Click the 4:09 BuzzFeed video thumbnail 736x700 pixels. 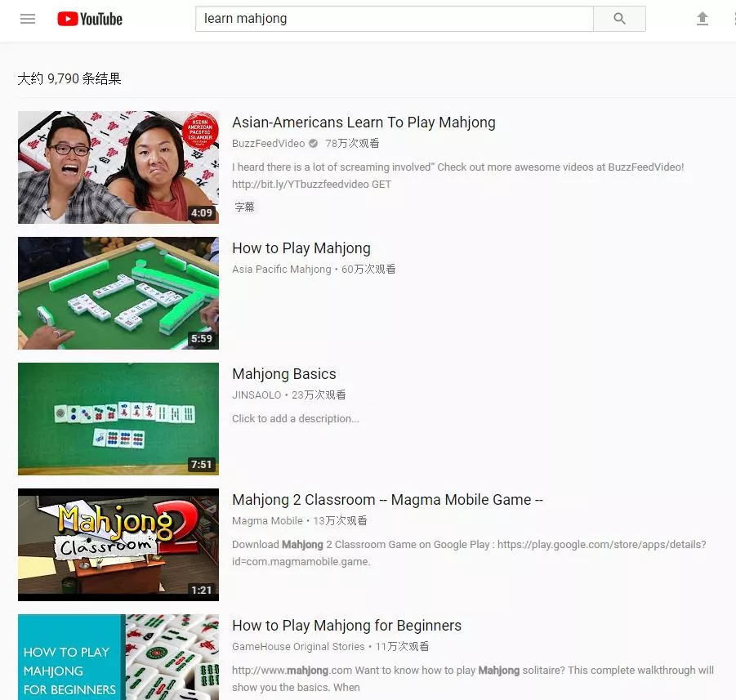point(118,167)
